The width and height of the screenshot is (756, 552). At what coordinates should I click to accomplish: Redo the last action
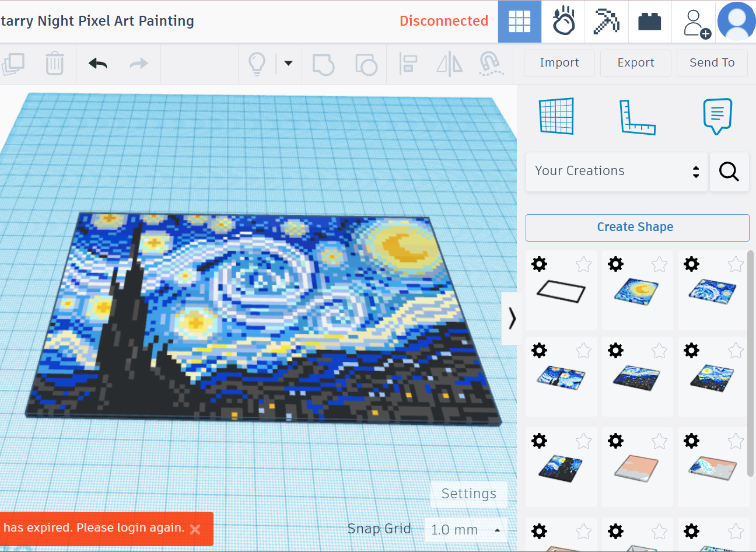pyautogui.click(x=138, y=63)
